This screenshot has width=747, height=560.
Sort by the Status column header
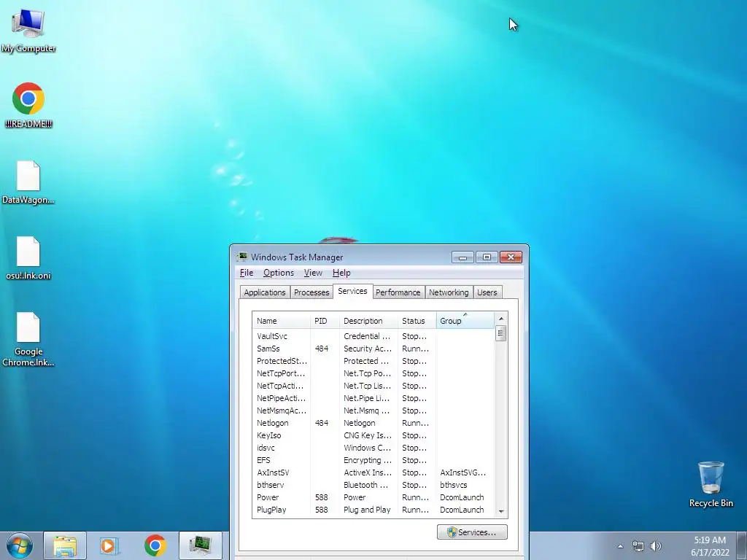click(x=417, y=321)
